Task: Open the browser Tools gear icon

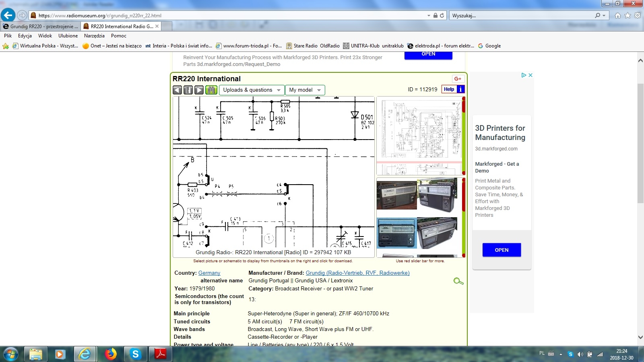Action: pyautogui.click(x=638, y=15)
